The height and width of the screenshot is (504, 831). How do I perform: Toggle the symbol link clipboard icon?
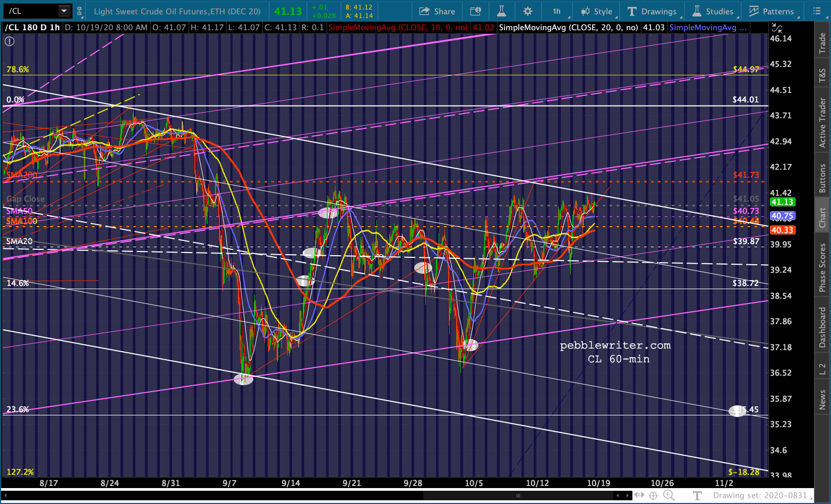point(80,11)
